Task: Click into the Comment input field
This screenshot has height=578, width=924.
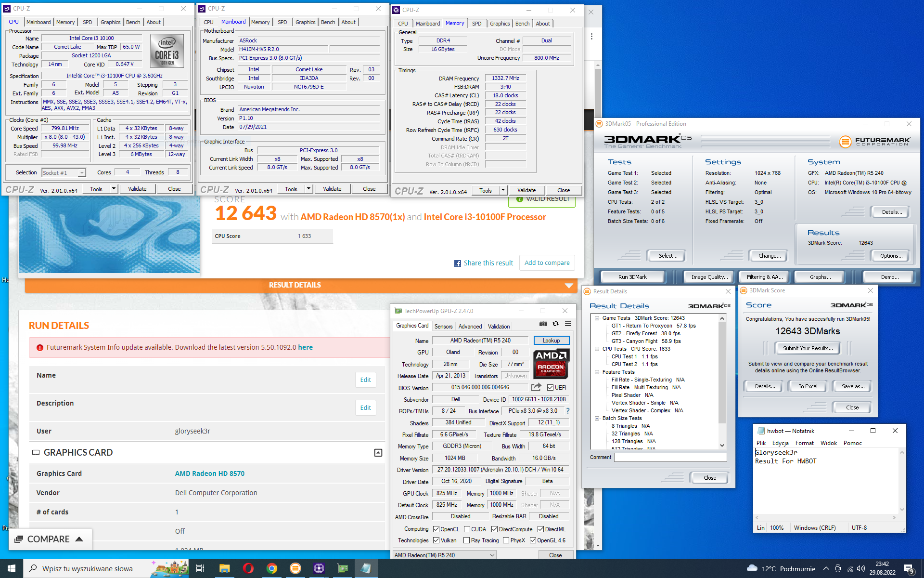Action: pos(670,458)
